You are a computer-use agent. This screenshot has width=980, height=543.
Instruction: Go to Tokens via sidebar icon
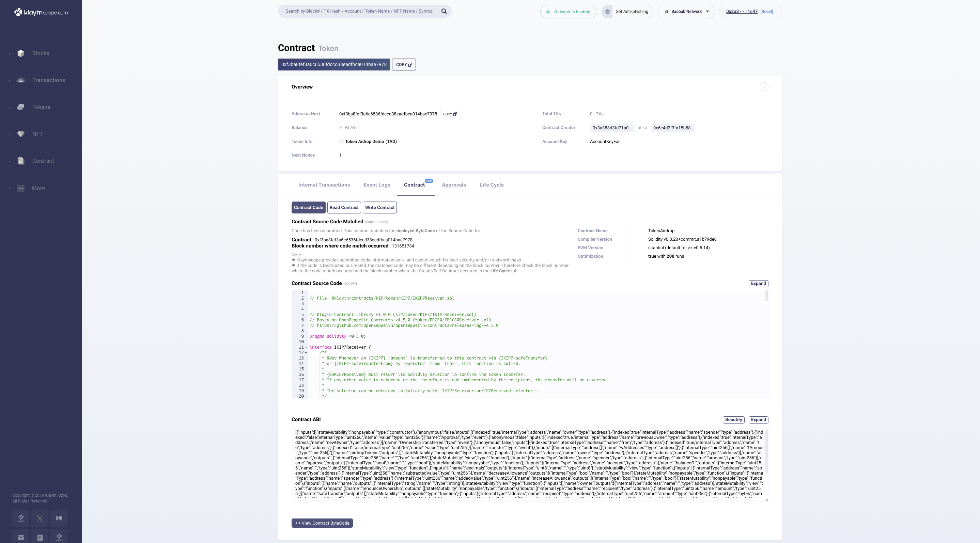tap(21, 107)
